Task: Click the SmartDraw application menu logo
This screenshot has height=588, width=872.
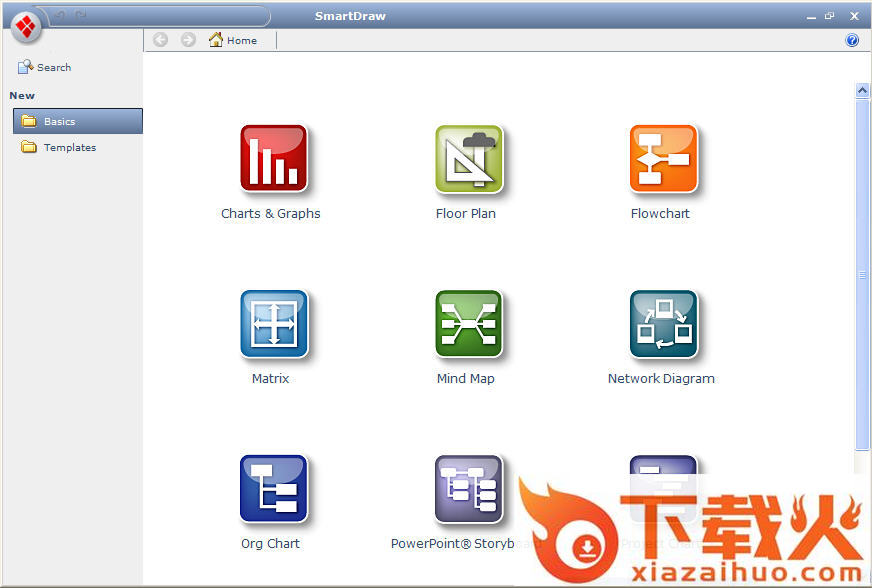Action: pos(26,26)
